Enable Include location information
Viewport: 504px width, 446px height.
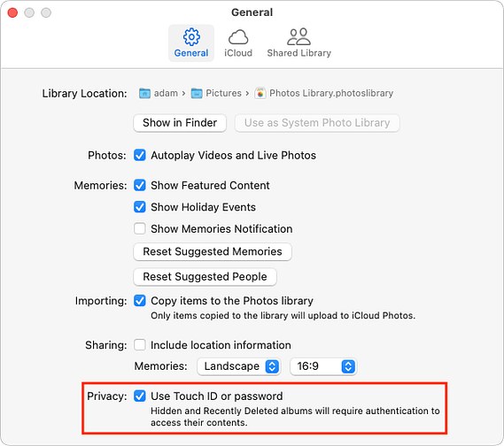pos(140,345)
